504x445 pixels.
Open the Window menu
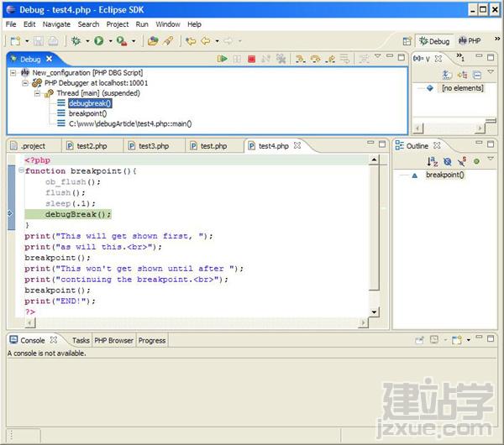coord(168,24)
